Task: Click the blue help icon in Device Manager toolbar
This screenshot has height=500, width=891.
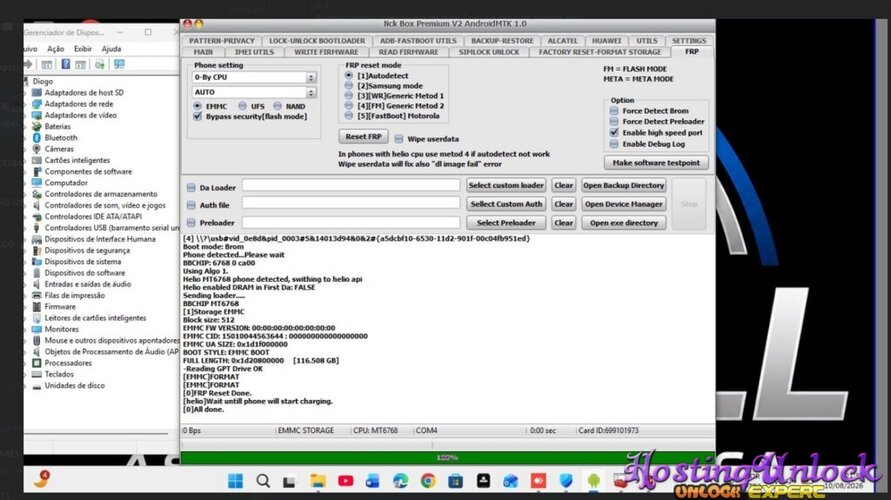Action: point(66,64)
